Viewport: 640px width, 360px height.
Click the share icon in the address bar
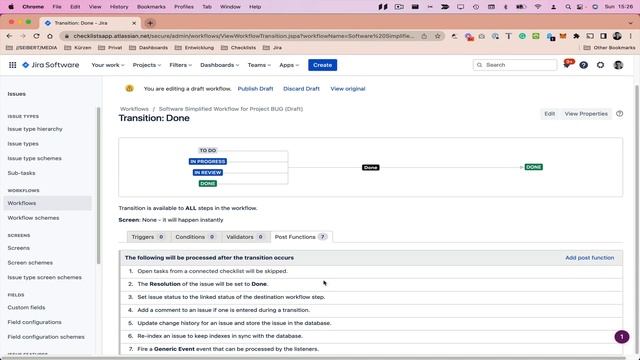(424, 36)
